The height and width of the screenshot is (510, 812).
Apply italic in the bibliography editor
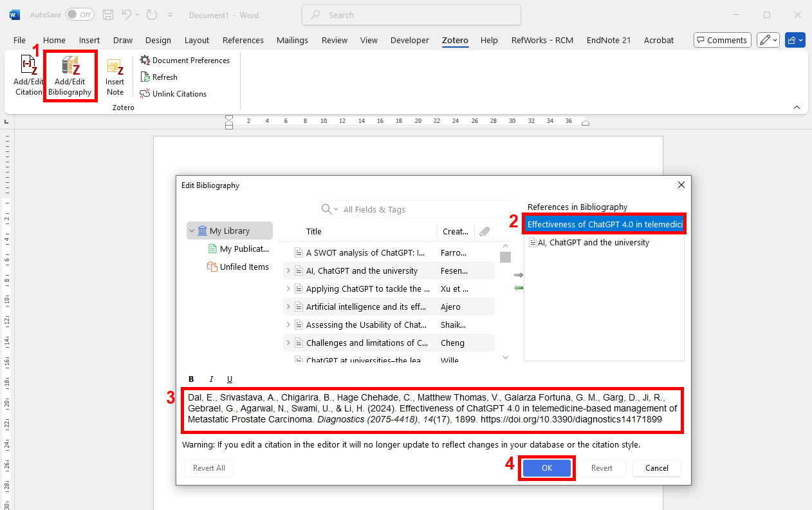coord(210,379)
